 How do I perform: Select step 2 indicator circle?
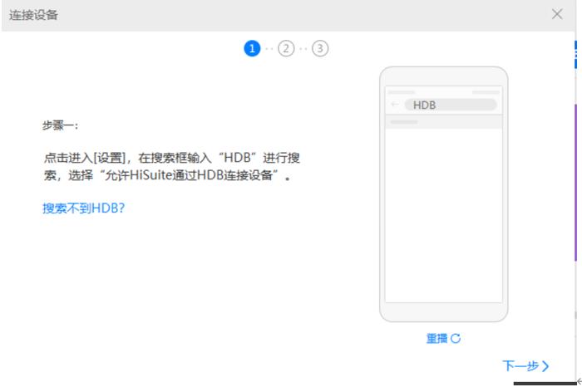pos(286,48)
